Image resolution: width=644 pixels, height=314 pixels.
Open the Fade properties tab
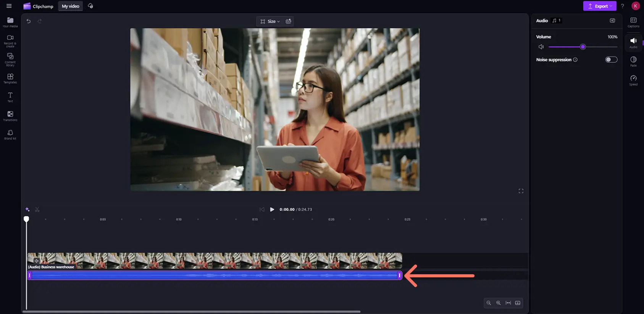[633, 61]
